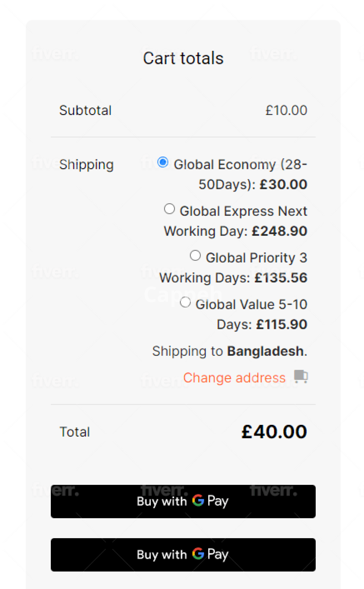This screenshot has width=364, height=589.
Task: Click the £115.90 Global Value price
Action: pyautogui.click(x=282, y=324)
